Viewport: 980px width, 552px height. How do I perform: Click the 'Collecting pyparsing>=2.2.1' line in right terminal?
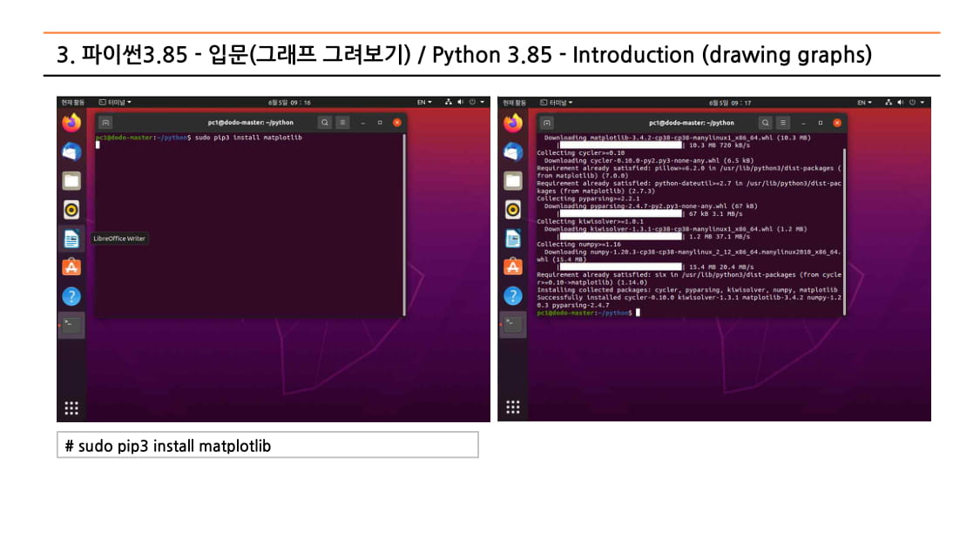tap(588, 199)
